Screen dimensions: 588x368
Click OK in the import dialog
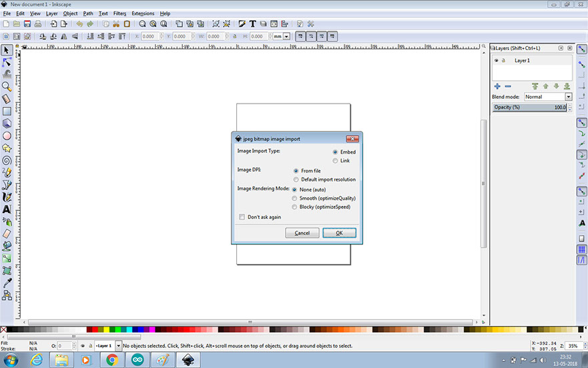pos(339,233)
